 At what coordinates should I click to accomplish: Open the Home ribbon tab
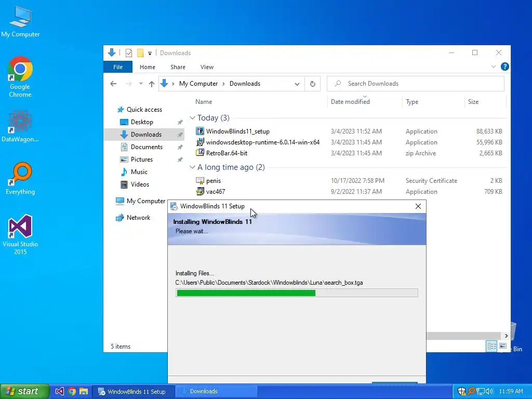tap(147, 67)
